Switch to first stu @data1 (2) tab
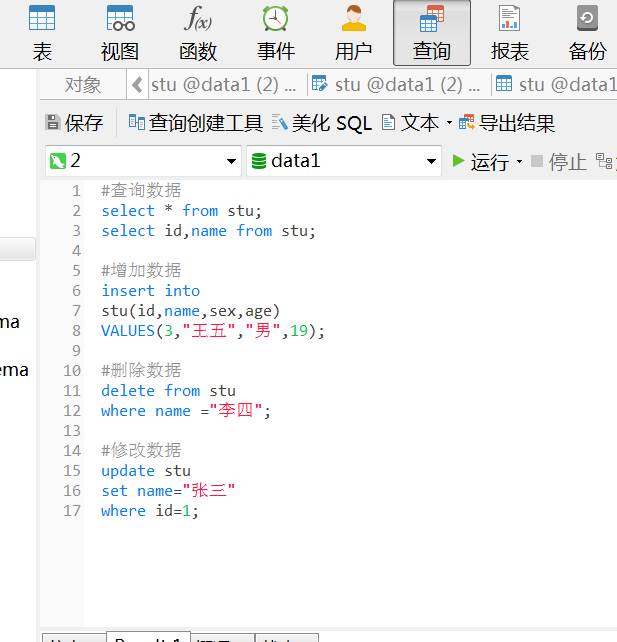This screenshot has height=642, width=617. (x=224, y=85)
